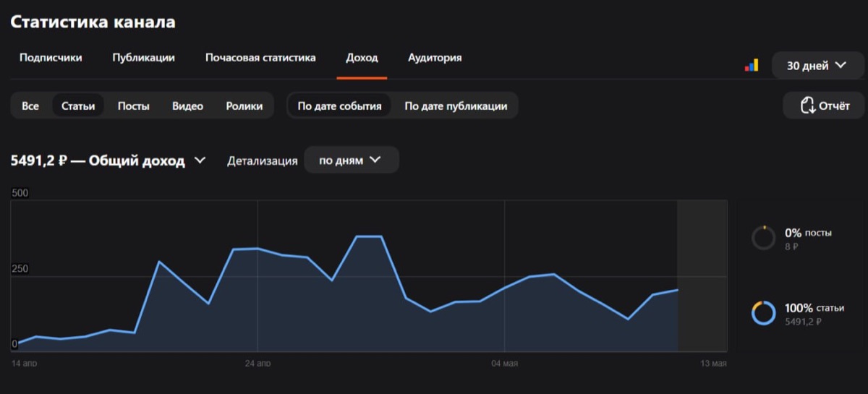
Task: Go to Почасовая статистика tab
Action: coord(260,58)
